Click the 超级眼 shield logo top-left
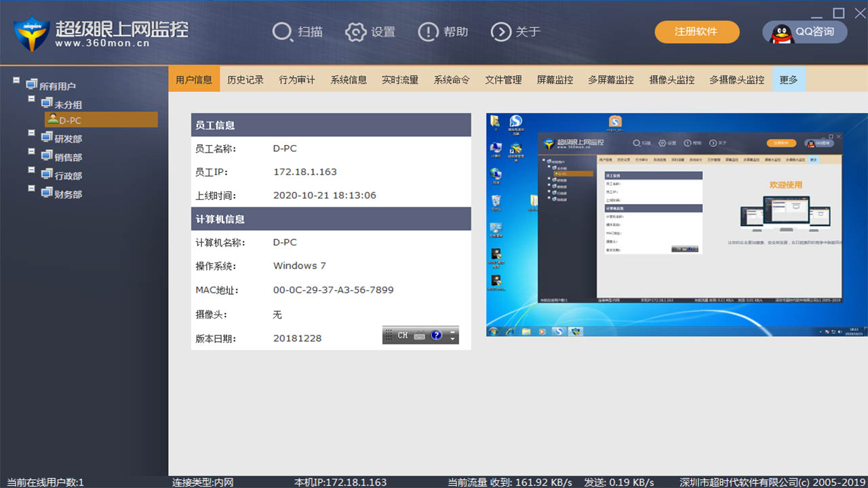 tap(28, 32)
